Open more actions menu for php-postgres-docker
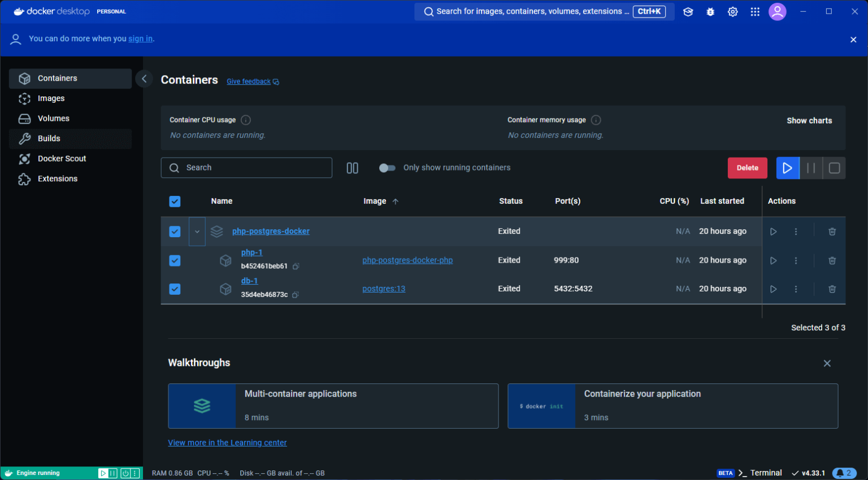 [x=796, y=232]
